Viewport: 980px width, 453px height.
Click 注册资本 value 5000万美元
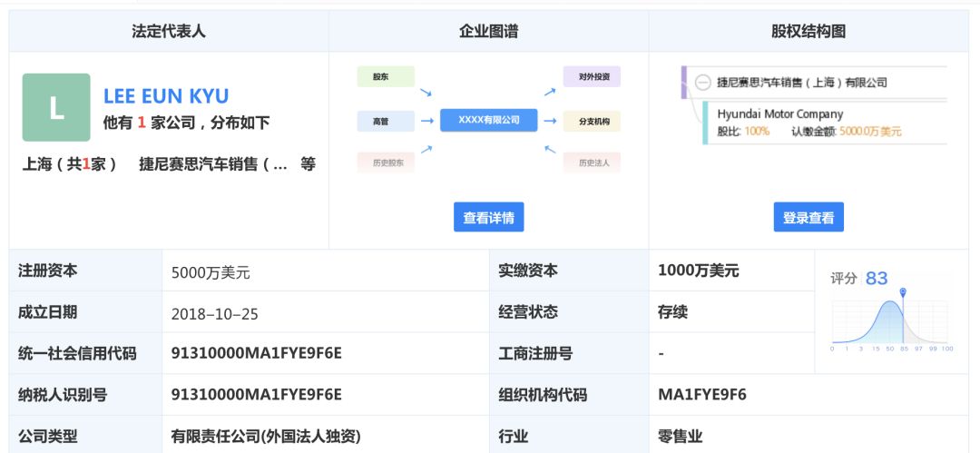[x=211, y=273]
